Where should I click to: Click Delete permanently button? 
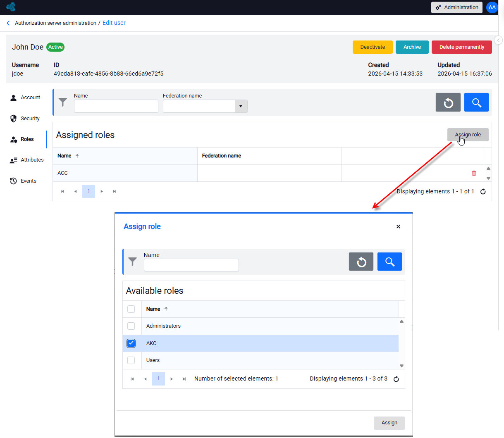(462, 47)
